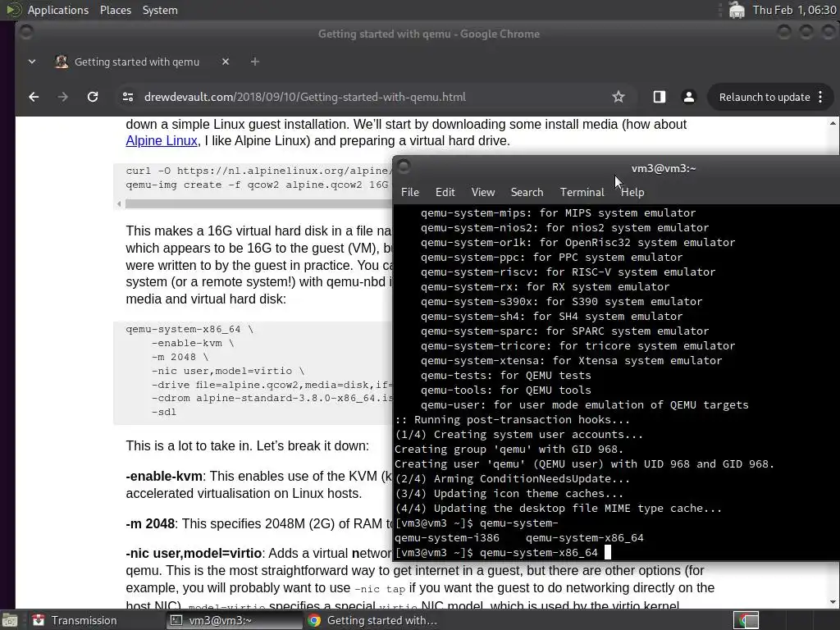Click the MATE menu logo icon

click(x=13, y=10)
